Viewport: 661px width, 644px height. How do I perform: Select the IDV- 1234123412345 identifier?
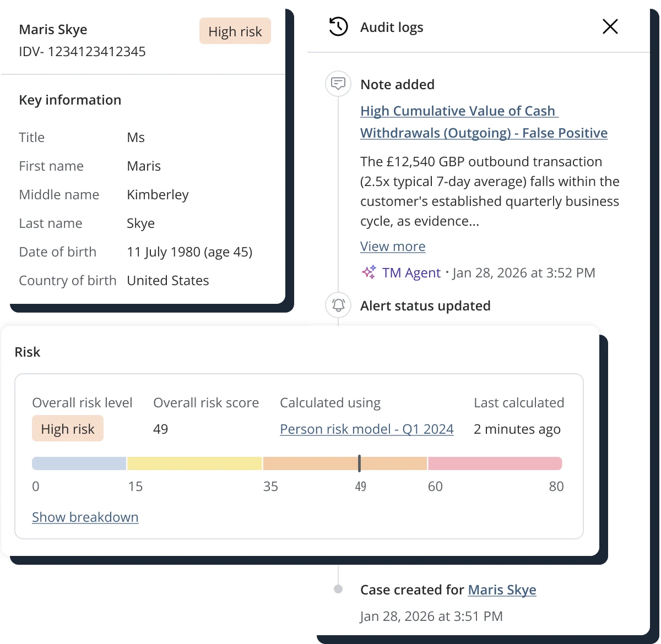(x=82, y=52)
